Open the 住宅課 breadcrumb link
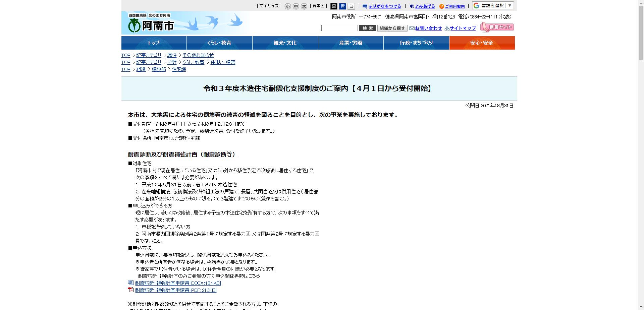 pos(178,69)
